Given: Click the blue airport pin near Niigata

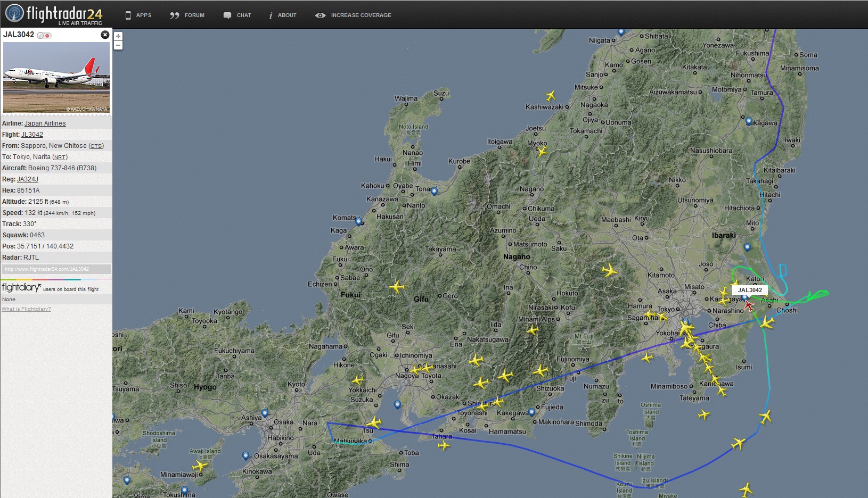Looking at the screenshot, I should [621, 32].
